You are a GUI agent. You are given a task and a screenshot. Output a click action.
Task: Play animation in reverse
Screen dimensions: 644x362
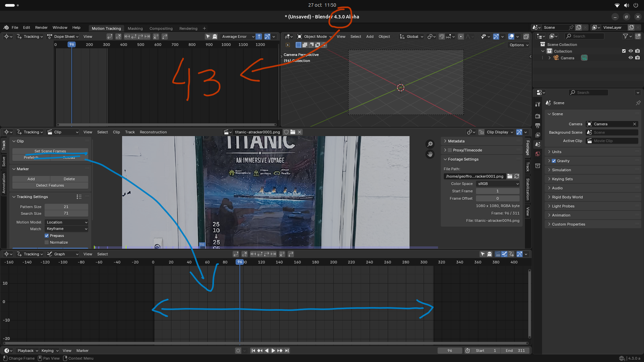click(267, 351)
